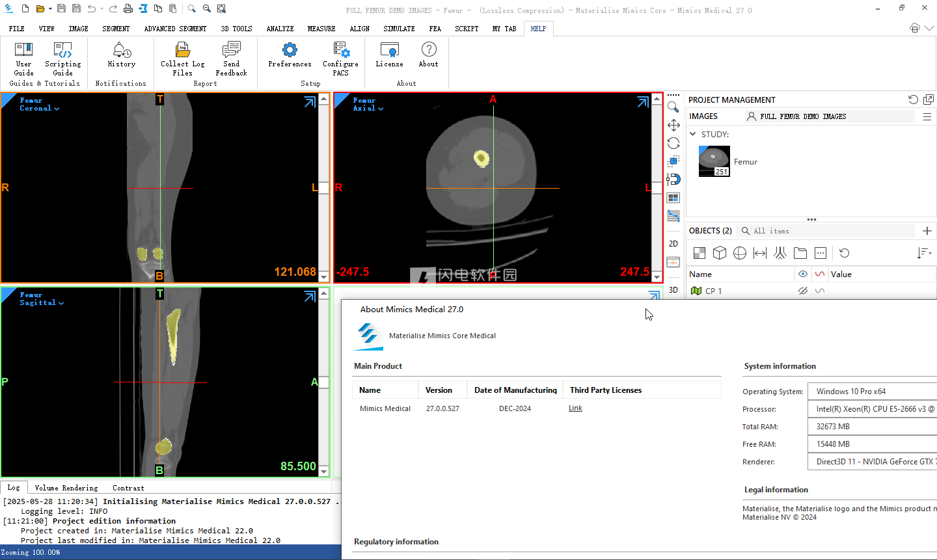Screen dimensions: 937x560
Task: Click the CP 1 object row name
Action: tap(713, 291)
